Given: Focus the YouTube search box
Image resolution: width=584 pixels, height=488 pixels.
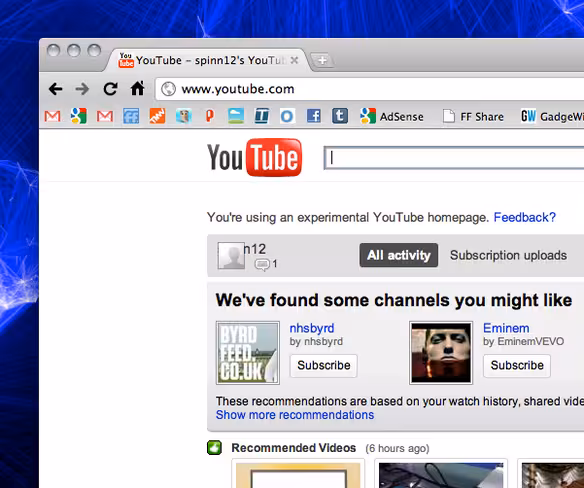Looking at the screenshot, I should [454, 158].
